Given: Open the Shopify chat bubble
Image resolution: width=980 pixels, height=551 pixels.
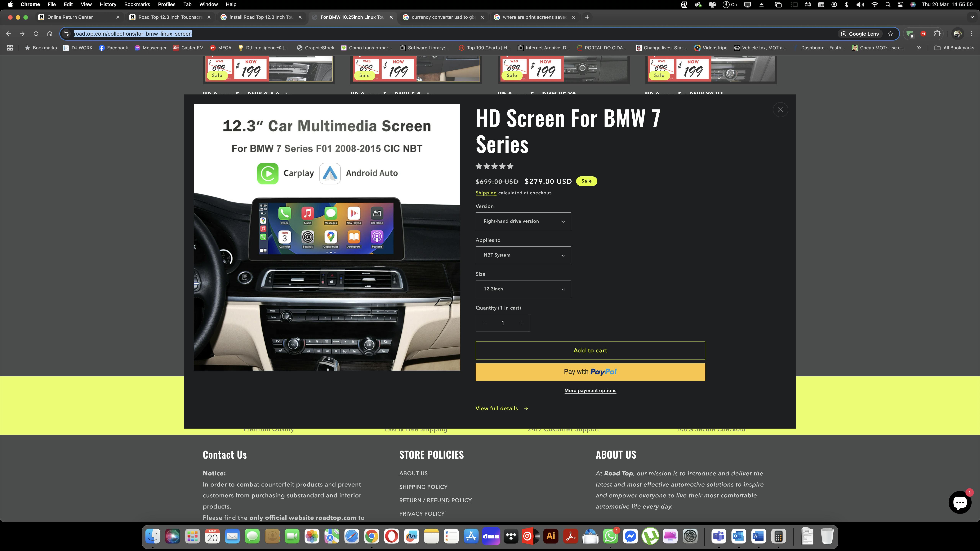Looking at the screenshot, I should (x=960, y=502).
